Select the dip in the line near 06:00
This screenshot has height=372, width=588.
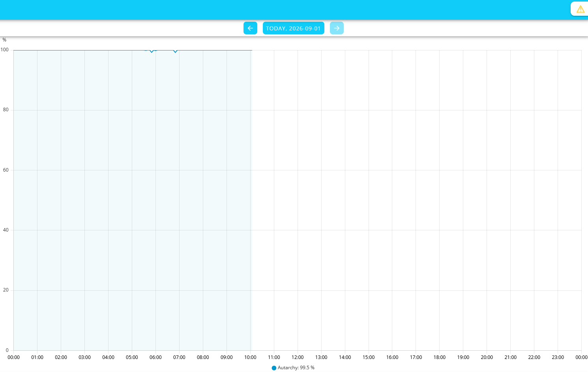[152, 51]
